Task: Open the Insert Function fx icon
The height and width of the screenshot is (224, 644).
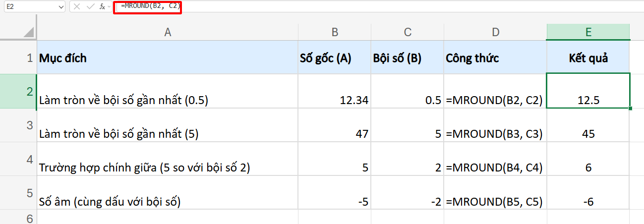Action: tap(102, 6)
